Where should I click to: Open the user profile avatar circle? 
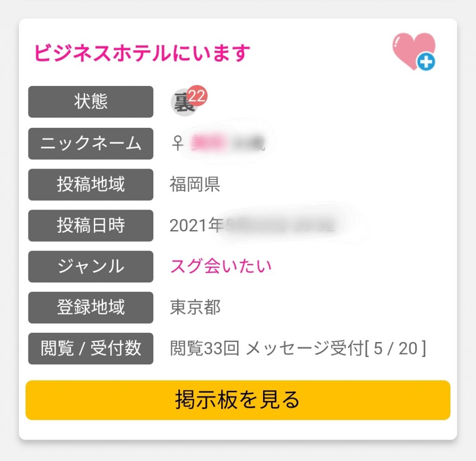click(184, 102)
